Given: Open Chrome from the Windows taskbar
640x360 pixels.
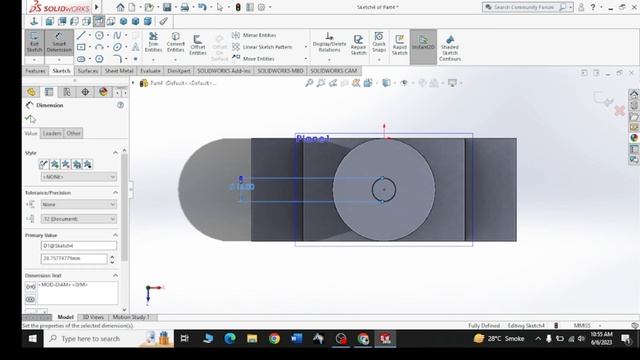Looking at the screenshot, I should 274,338.
